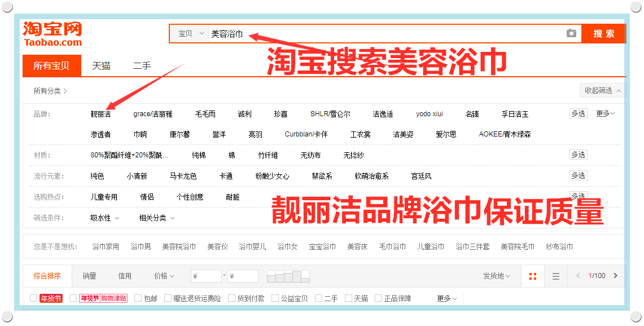The width and height of the screenshot is (644, 326).
Task: Filter material by 无纺布
Action: (310, 156)
